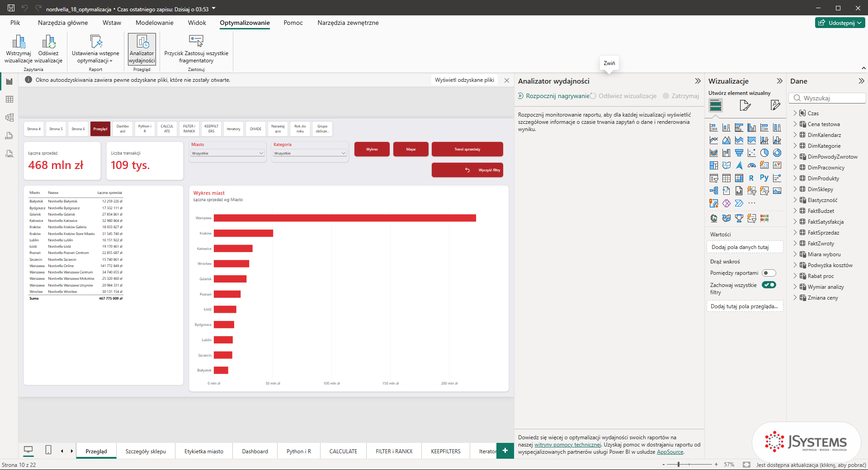
Task: Click Wyczyść filtry button
Action: [467, 170]
